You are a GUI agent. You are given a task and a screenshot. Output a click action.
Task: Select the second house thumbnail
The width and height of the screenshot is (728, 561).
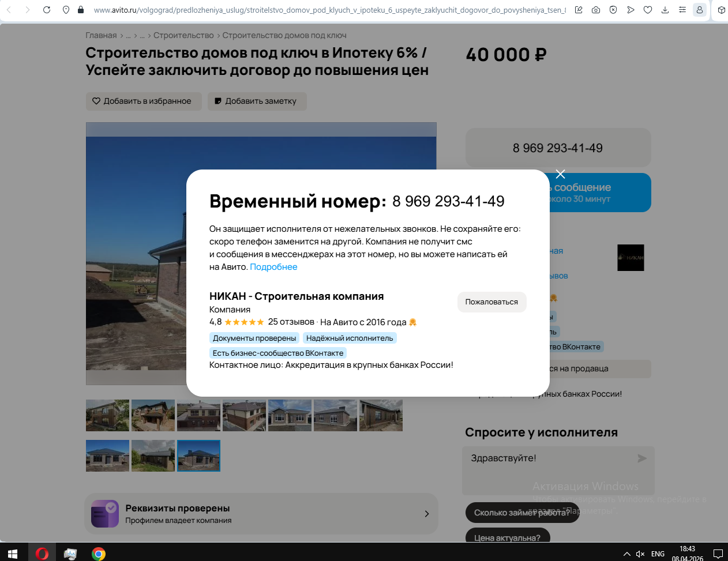coord(153,415)
